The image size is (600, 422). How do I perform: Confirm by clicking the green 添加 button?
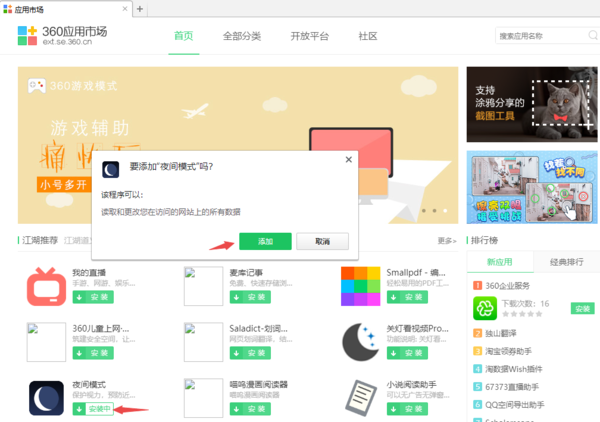(x=265, y=241)
